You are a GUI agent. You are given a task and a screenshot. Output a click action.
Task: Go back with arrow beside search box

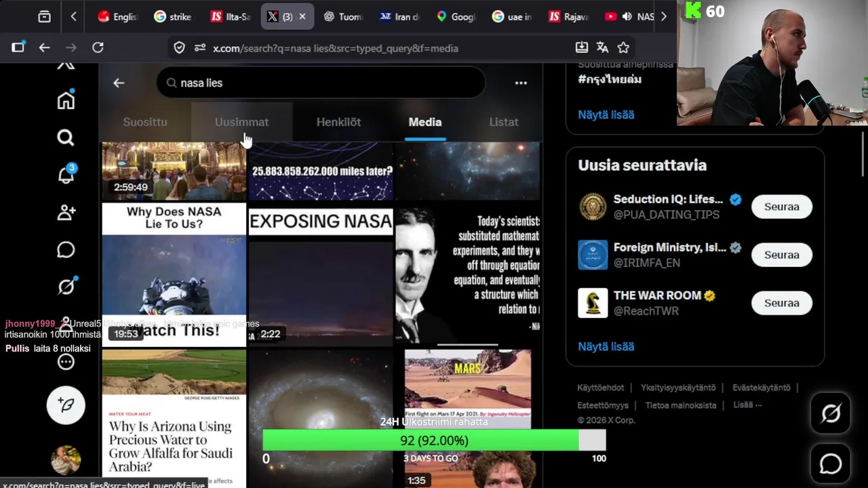click(x=119, y=83)
